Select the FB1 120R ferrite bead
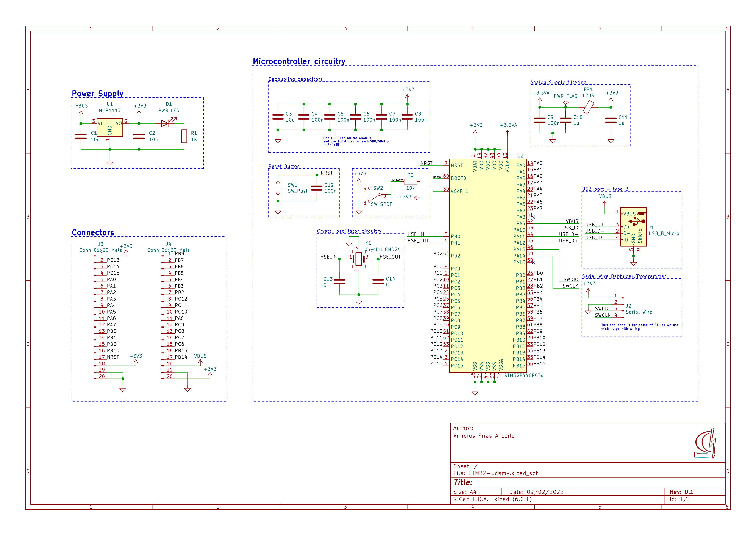The image size is (756, 535). tap(588, 107)
